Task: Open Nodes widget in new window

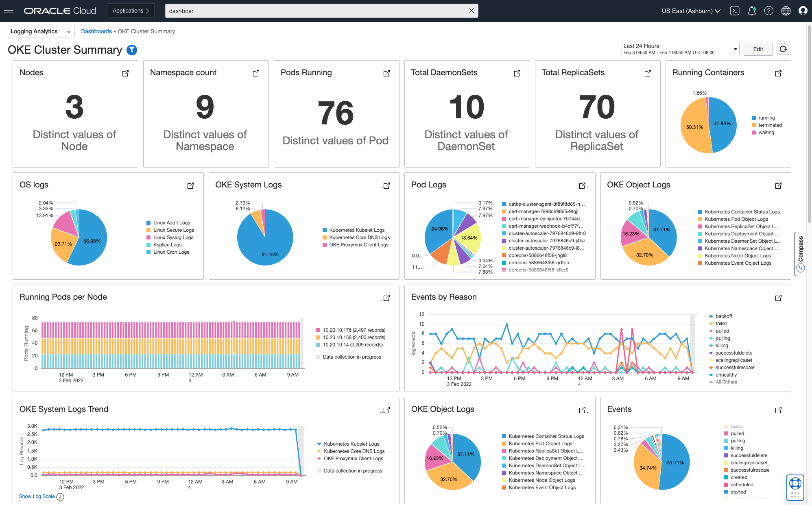Action: (125, 73)
